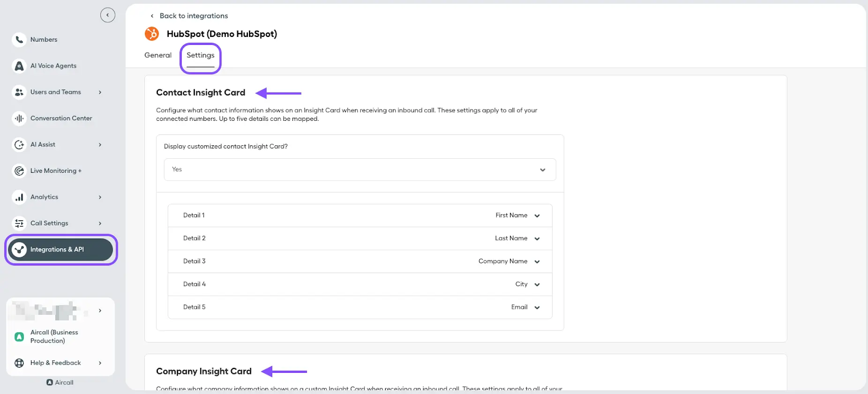Open the Detail 1 First Name dropdown
This screenshot has width=868, height=394.
point(518,216)
